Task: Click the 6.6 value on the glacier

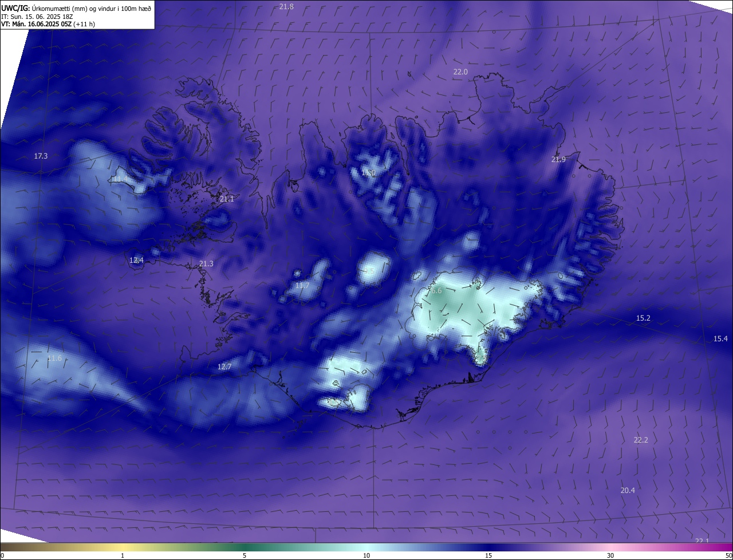Action: (436, 290)
